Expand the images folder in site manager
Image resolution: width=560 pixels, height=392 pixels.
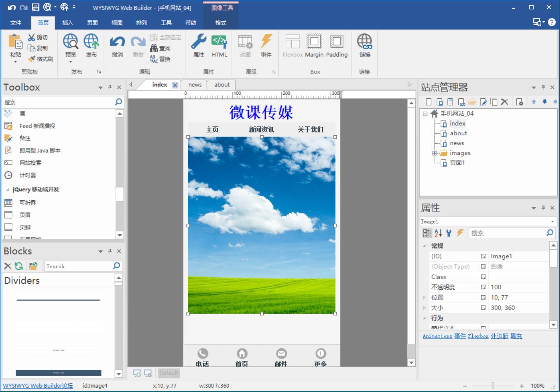click(x=434, y=153)
